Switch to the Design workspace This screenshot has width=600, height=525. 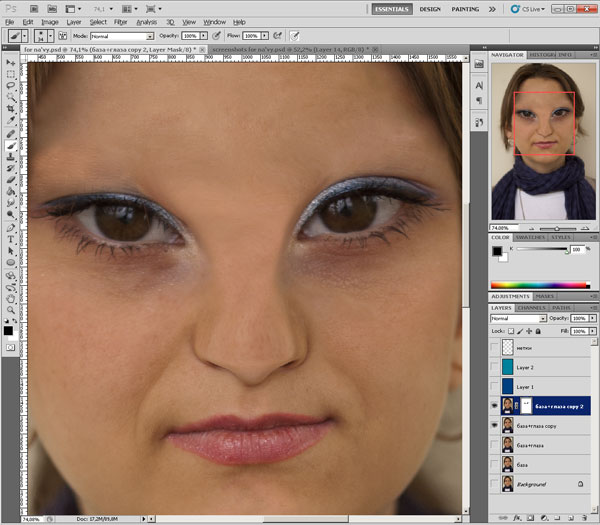[431, 8]
